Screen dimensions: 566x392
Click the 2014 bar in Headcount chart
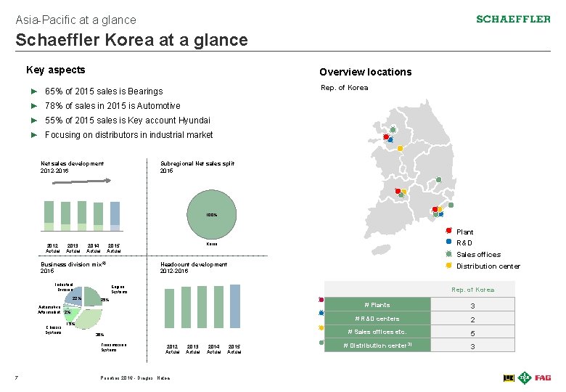(218, 307)
